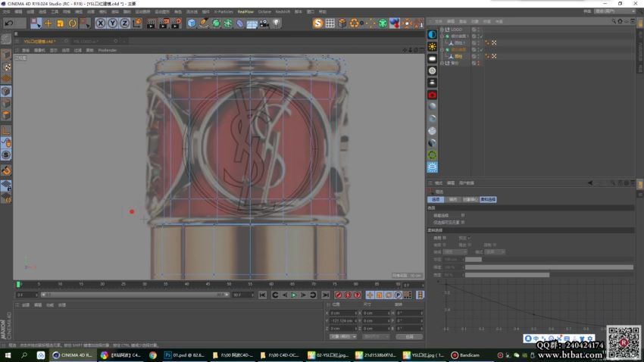Image resolution: width=644 pixels, height=362 pixels.
Task: Open the object coordinate mode dropdown
Action: pyautogui.click(x=343, y=336)
